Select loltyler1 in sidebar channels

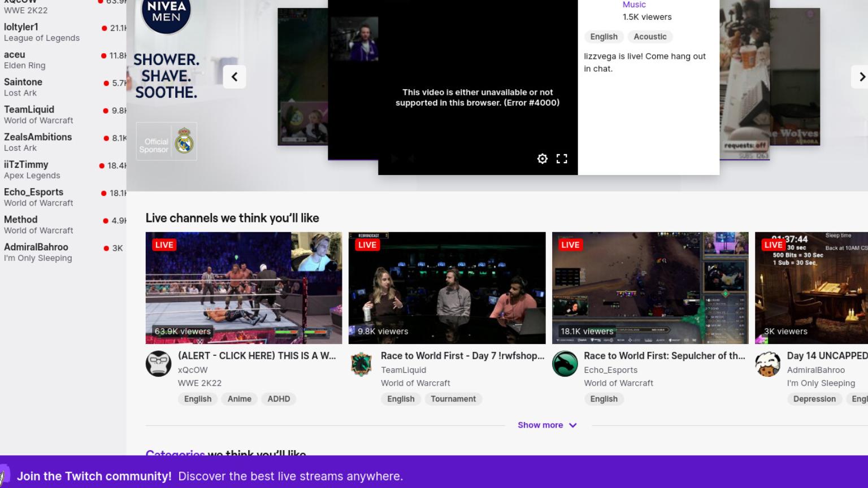pos(63,32)
